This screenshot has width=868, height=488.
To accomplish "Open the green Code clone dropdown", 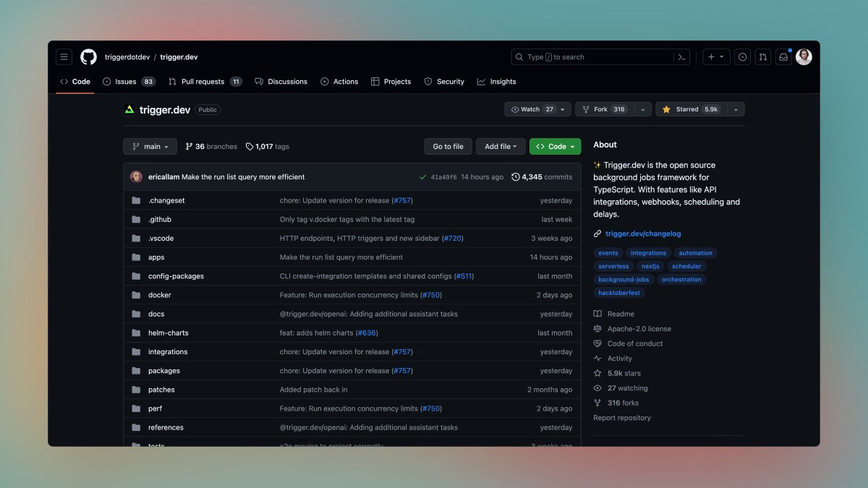I will pyautogui.click(x=556, y=147).
